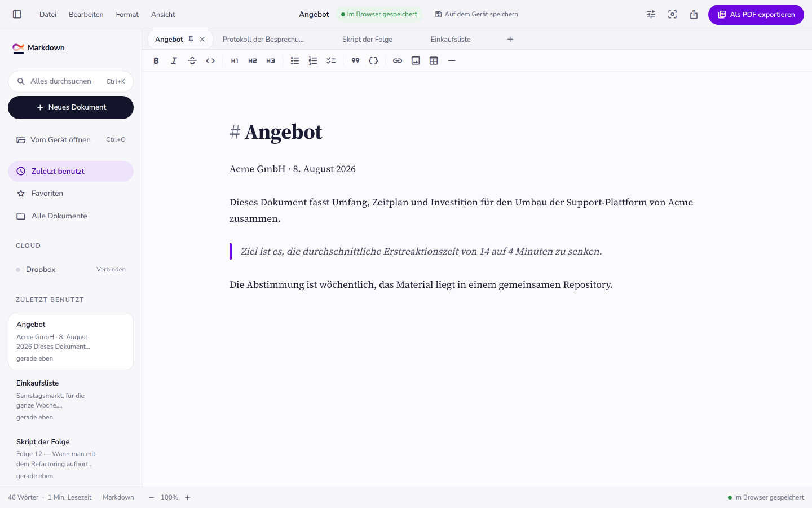Open the Datei menu

click(x=48, y=15)
